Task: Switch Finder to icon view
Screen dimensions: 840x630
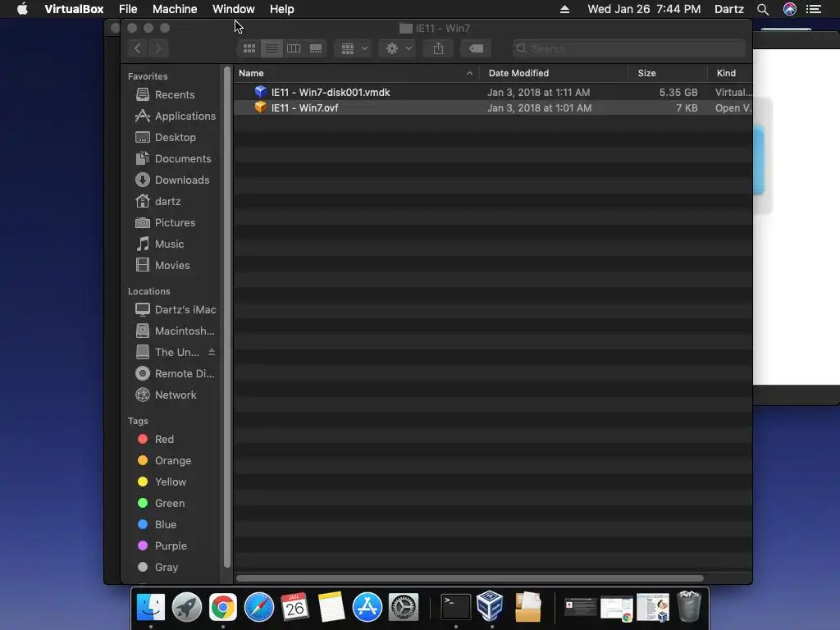Action: [249, 48]
